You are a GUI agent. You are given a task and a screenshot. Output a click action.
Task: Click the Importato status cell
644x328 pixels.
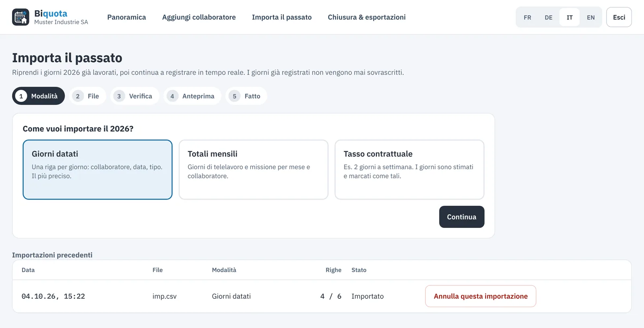pyautogui.click(x=367, y=296)
